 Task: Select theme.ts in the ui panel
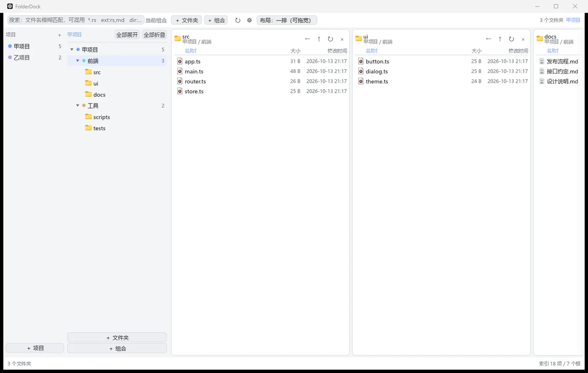(x=441, y=81)
